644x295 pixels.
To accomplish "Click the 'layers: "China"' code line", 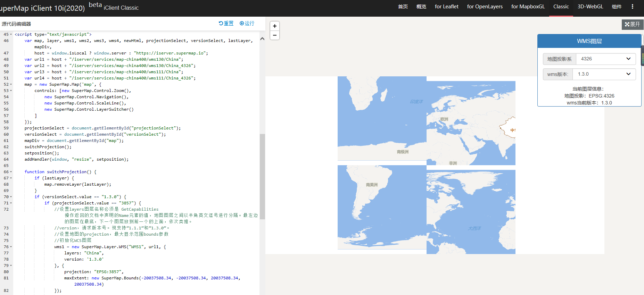I will pos(84,253).
